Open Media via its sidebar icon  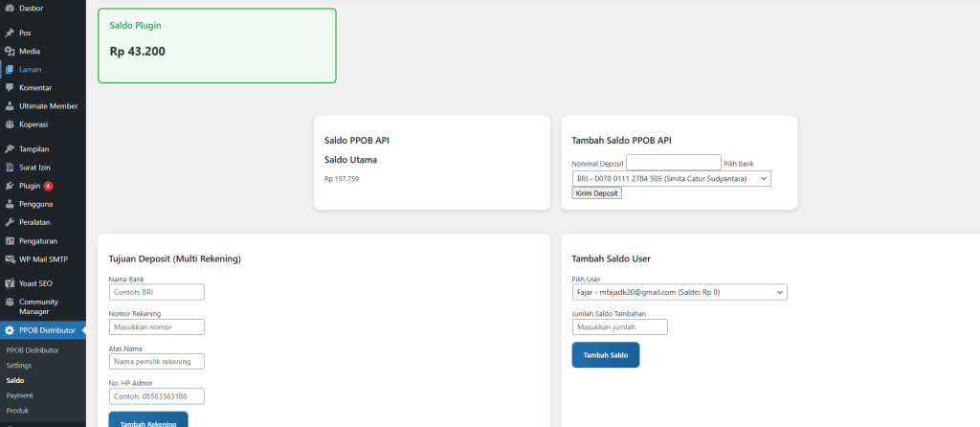9,51
